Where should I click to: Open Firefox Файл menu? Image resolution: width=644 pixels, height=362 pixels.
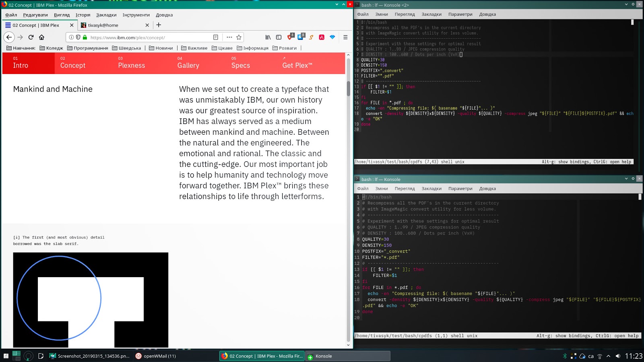click(11, 15)
